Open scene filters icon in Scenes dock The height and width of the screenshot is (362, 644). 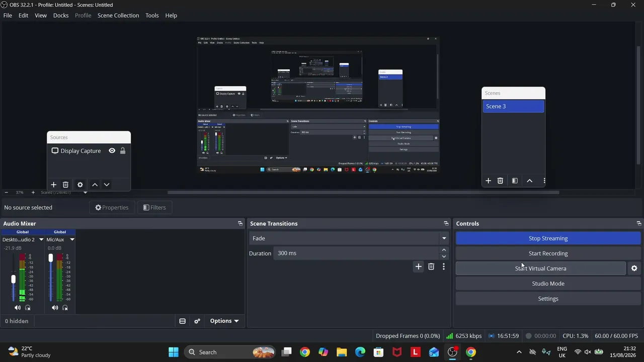tap(515, 180)
